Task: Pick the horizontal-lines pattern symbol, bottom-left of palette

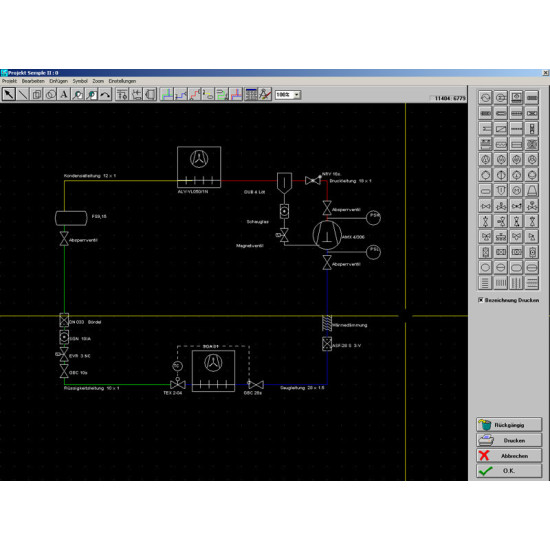Action: coord(485,283)
